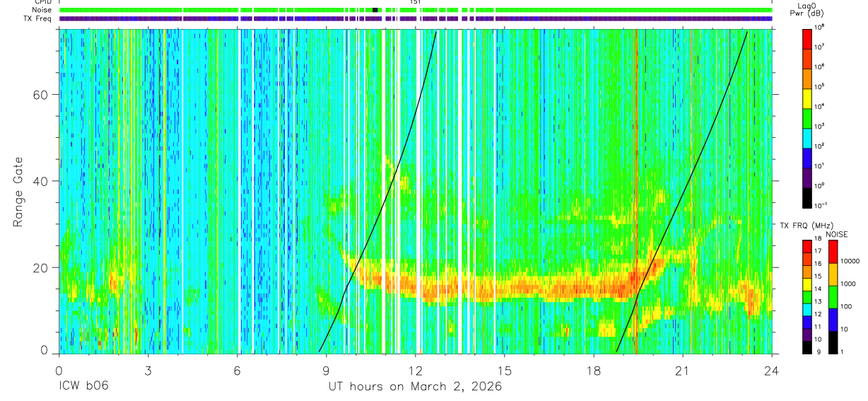Click the purple TX Freq strip above the plot
This screenshot has height=401, width=868.
tap(415, 18)
